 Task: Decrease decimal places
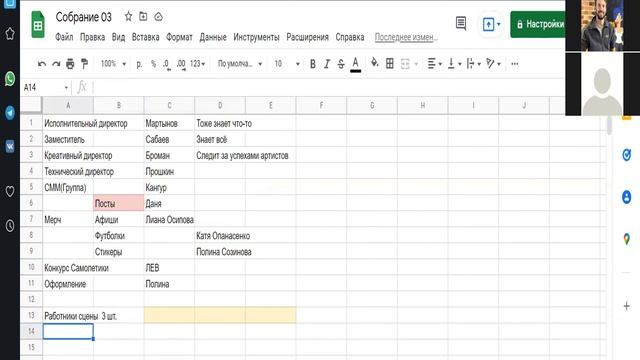(x=167, y=64)
